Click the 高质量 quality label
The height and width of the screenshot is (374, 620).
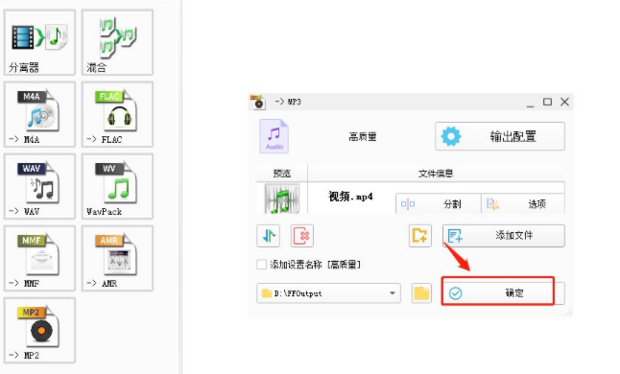[x=363, y=137]
